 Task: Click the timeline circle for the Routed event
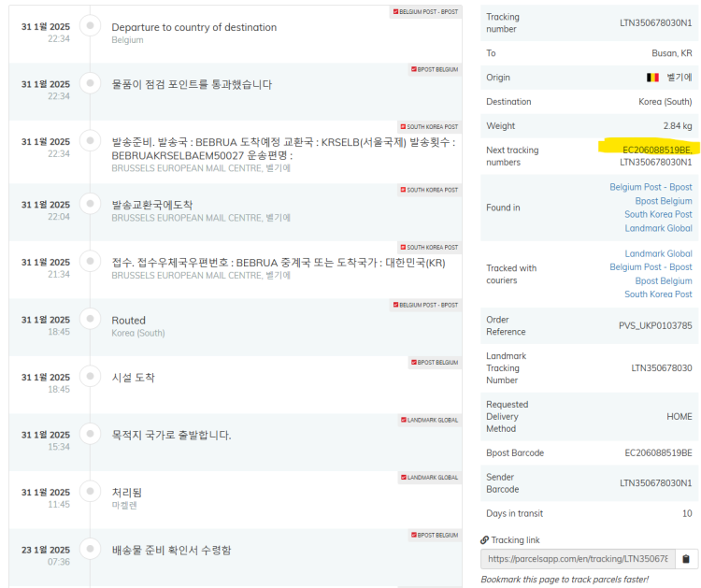(x=90, y=320)
